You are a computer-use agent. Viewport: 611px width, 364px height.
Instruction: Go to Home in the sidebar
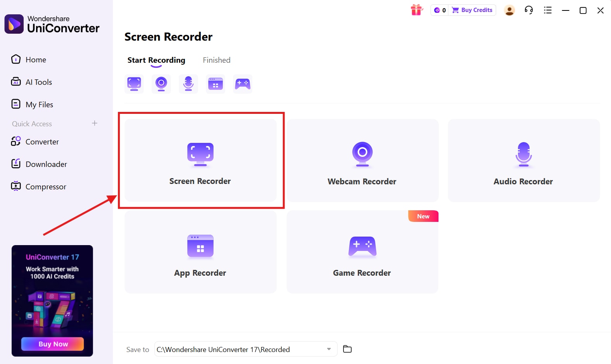click(x=29, y=60)
